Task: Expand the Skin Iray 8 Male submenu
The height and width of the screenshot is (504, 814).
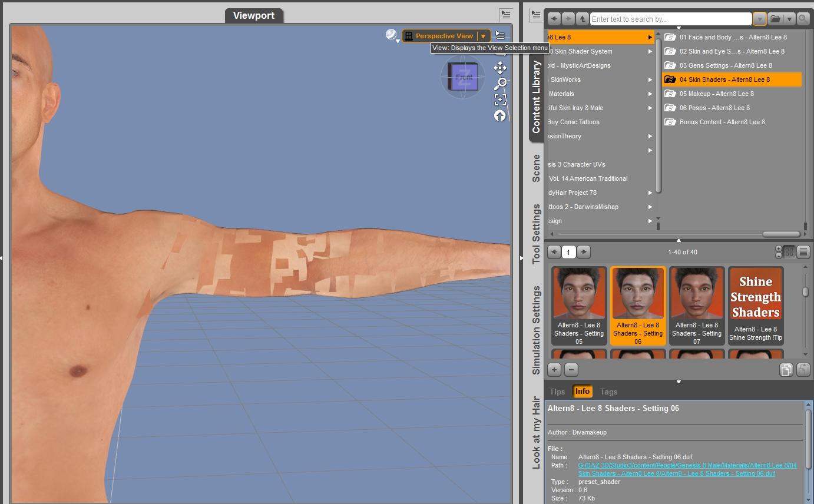Action: point(650,108)
